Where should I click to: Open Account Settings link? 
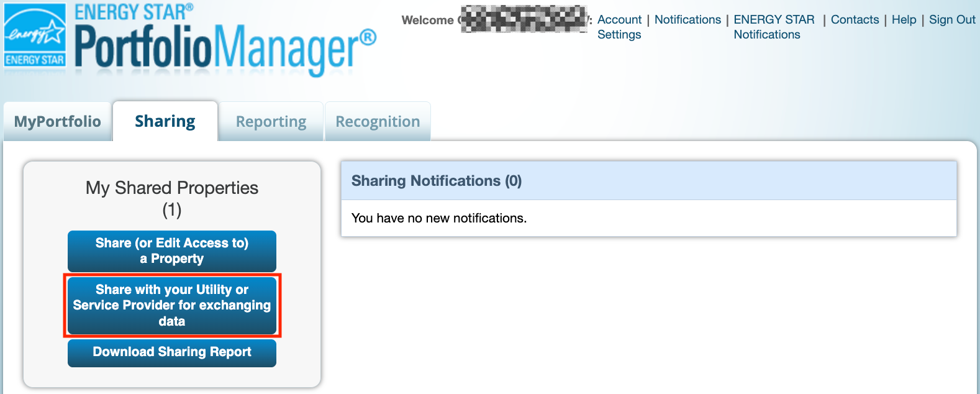tap(619, 27)
